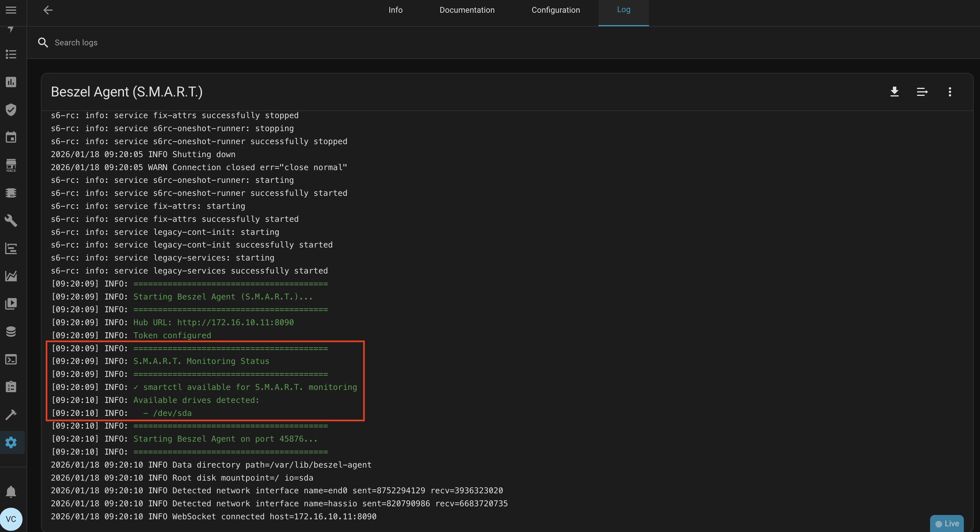Click 'legacy-cont-init: starting' log line

point(165,232)
